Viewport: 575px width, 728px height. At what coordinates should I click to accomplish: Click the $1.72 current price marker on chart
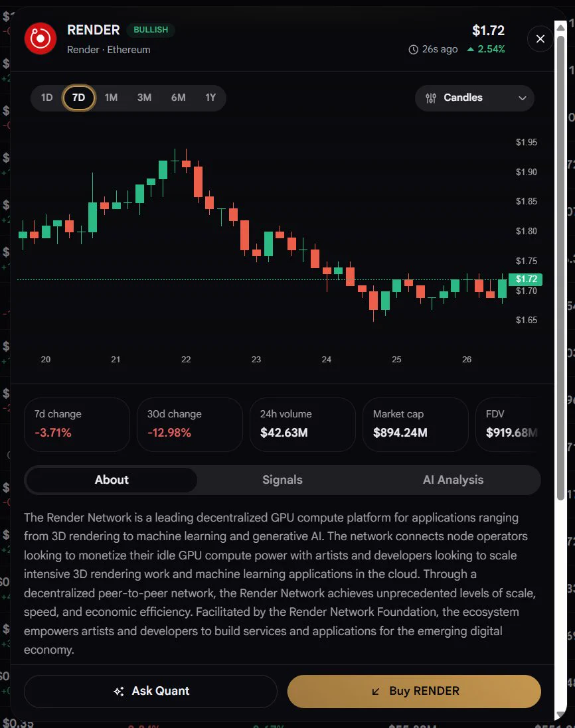pyautogui.click(x=526, y=279)
